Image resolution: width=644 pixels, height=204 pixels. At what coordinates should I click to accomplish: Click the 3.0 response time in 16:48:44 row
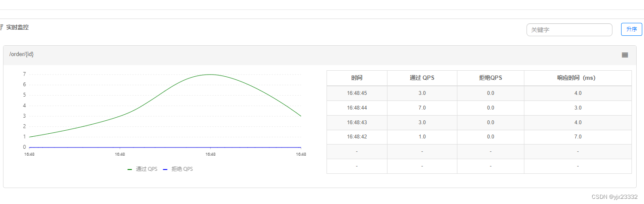coord(578,108)
